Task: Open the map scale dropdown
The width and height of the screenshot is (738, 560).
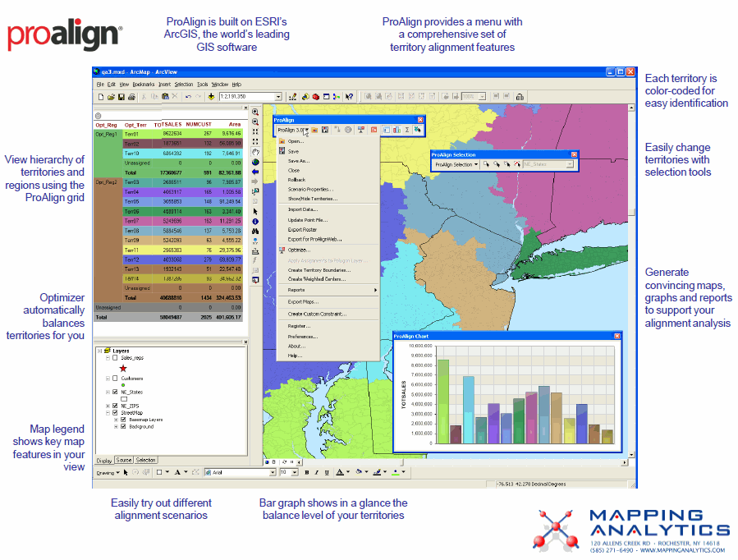Action: pos(279,97)
